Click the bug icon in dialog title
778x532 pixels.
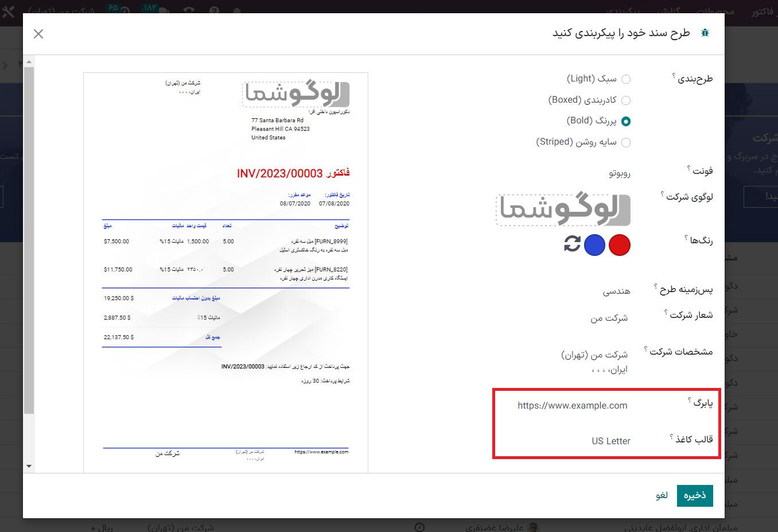tap(705, 33)
